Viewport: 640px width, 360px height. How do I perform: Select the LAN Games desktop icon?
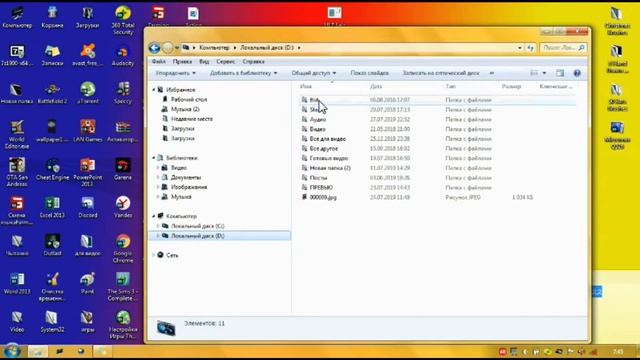tap(87, 131)
